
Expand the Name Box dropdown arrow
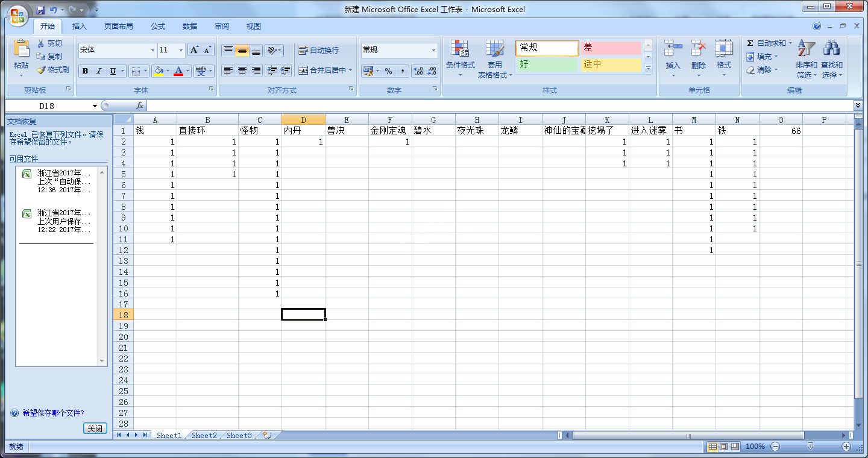click(95, 106)
